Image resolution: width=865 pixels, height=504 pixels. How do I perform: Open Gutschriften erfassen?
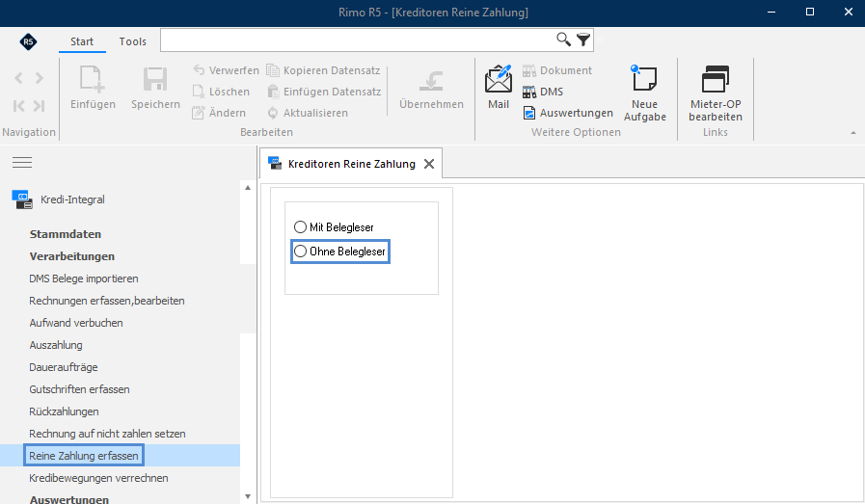pyautogui.click(x=79, y=389)
